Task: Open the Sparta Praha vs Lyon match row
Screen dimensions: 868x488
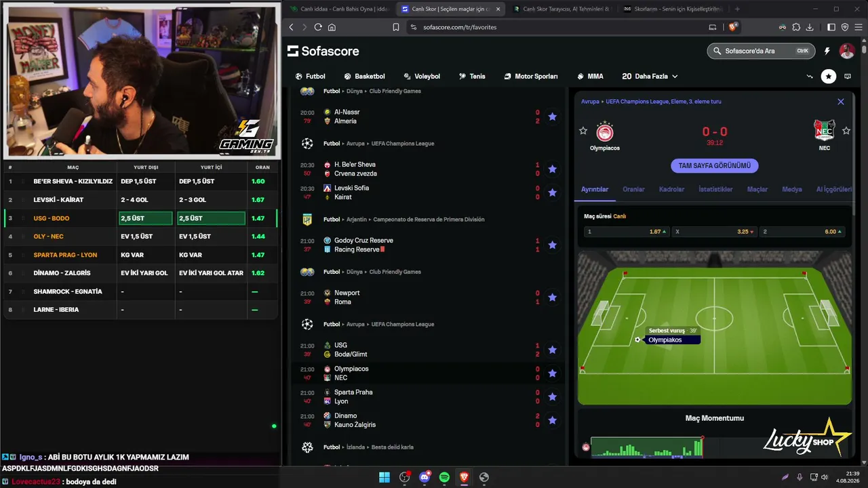Action: pyautogui.click(x=427, y=396)
